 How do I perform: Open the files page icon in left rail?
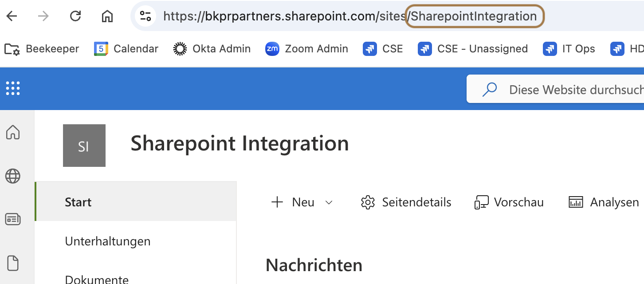coord(13,263)
